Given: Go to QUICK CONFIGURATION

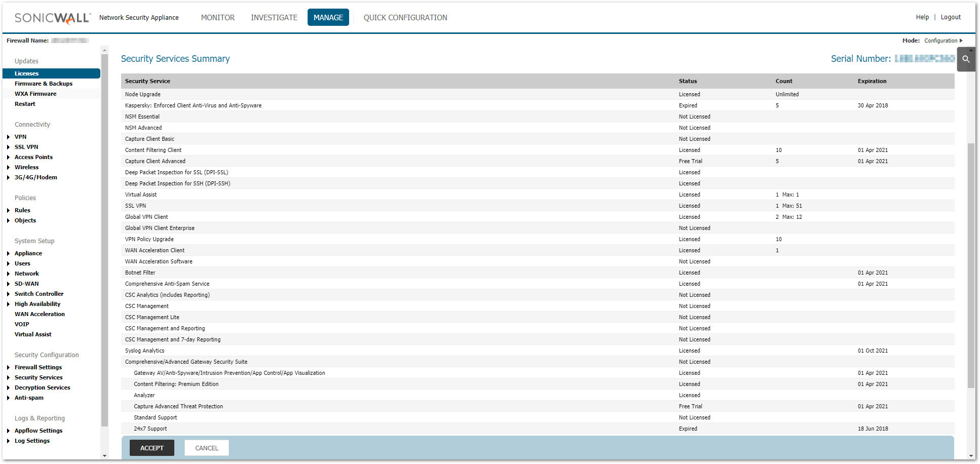Looking at the screenshot, I should coord(405,18).
